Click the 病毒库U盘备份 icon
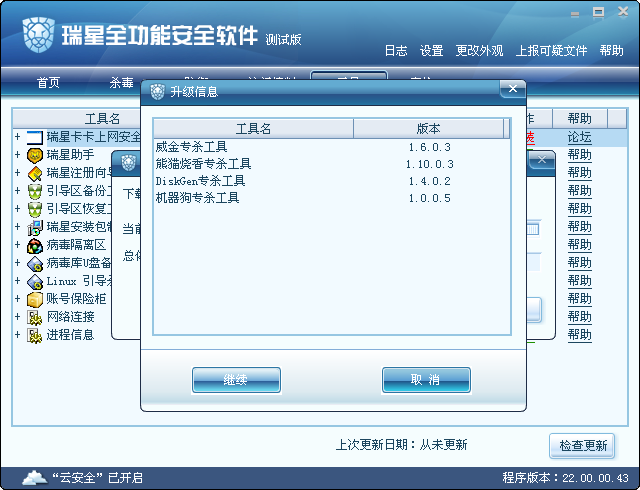Screen dimensions: 640x490 (35, 263)
